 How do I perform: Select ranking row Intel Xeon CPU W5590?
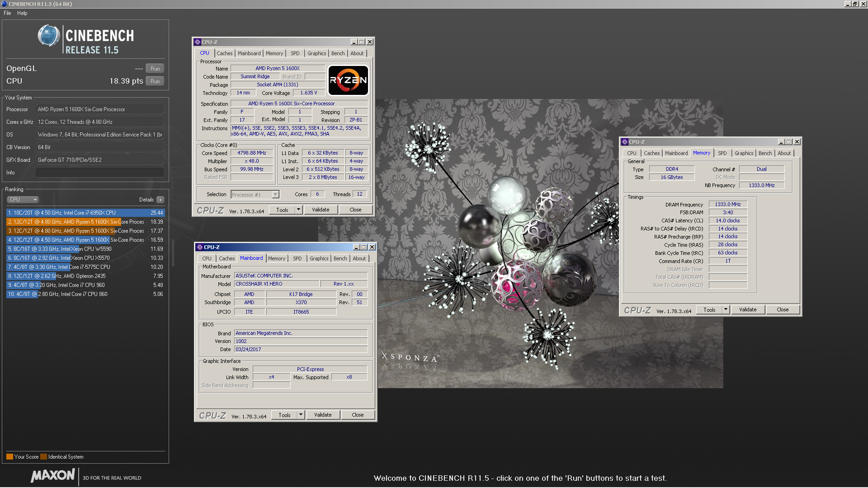85,249
